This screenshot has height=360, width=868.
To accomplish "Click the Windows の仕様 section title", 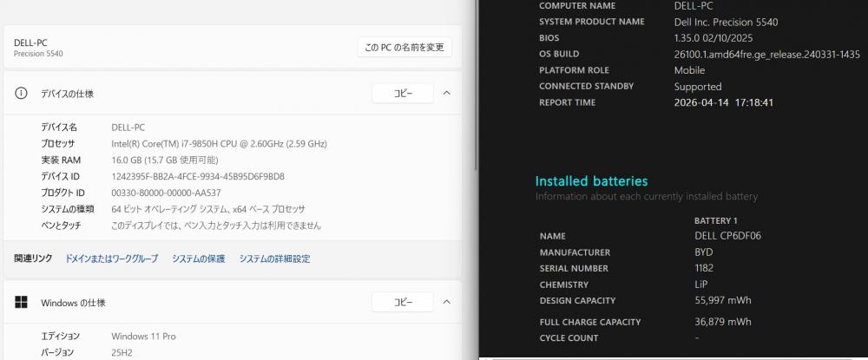I will coord(73,303).
